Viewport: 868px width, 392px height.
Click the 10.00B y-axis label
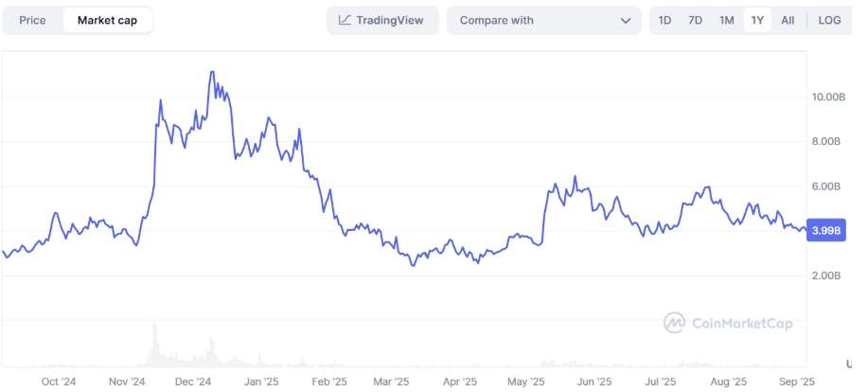point(828,98)
